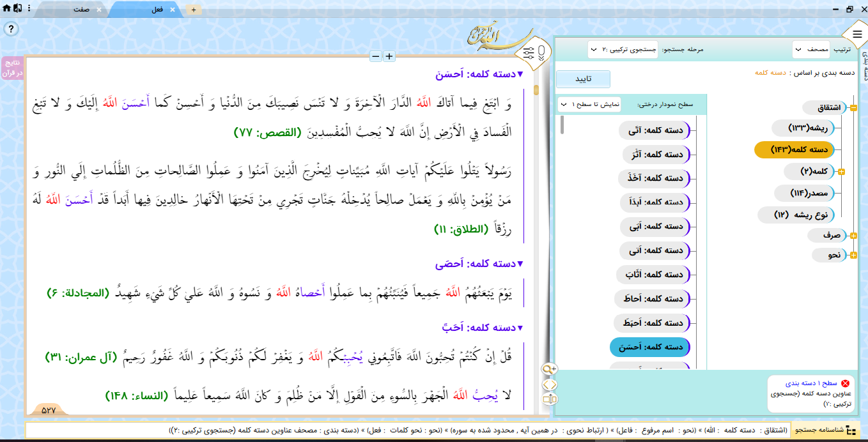Click the panel split resize icon
868x442 pixels.
click(x=550, y=400)
